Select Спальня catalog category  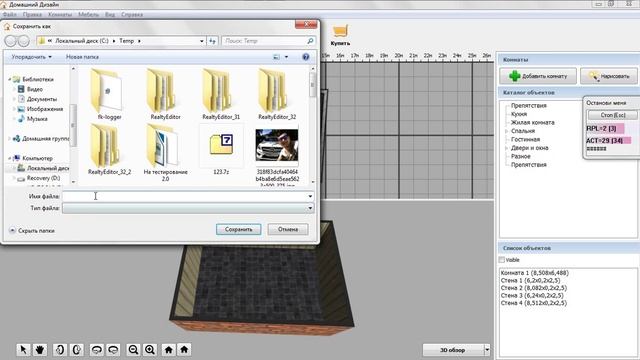(523, 131)
